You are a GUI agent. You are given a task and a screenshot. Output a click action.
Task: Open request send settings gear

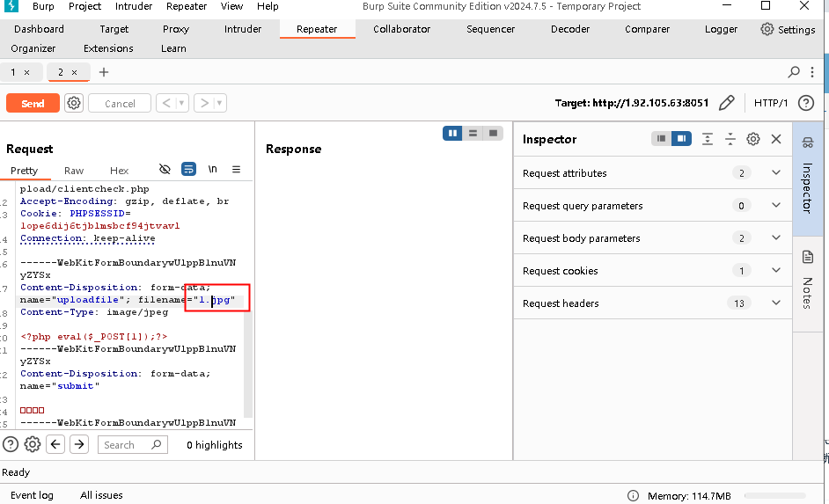tap(74, 103)
